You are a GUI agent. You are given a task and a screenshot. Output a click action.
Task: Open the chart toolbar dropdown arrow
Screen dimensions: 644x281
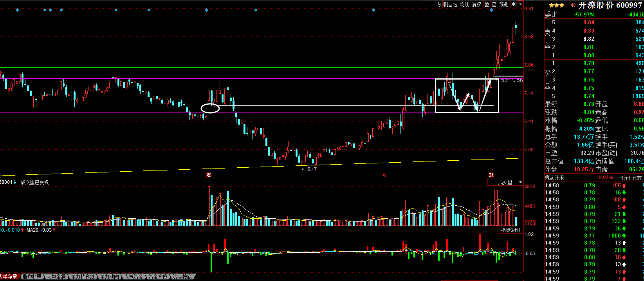pyautogui.click(x=520, y=4)
